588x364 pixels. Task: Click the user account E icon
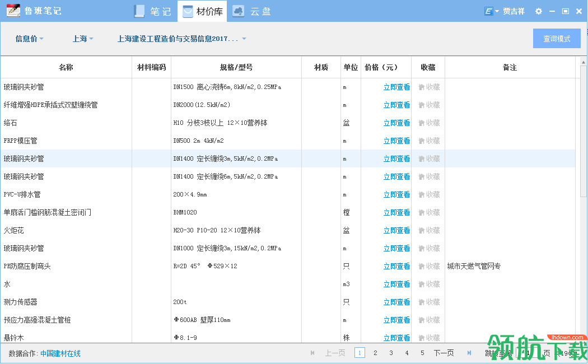pos(488,11)
